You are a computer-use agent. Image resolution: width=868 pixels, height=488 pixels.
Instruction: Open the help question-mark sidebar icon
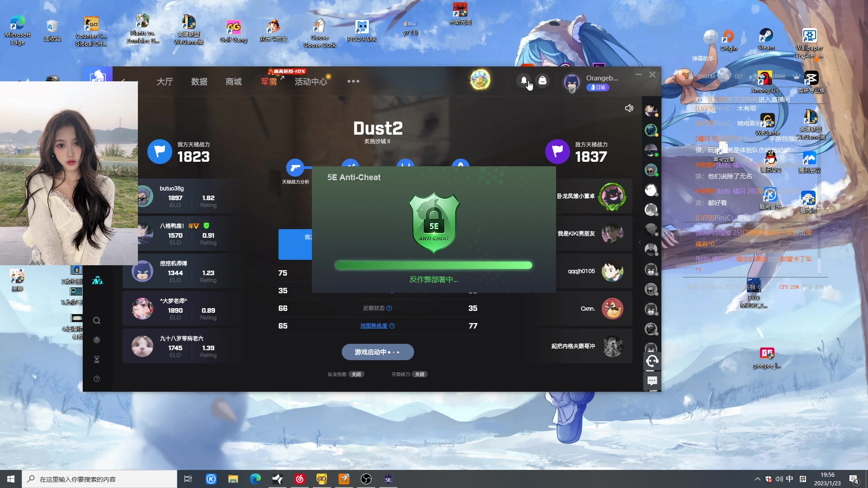coord(97,379)
